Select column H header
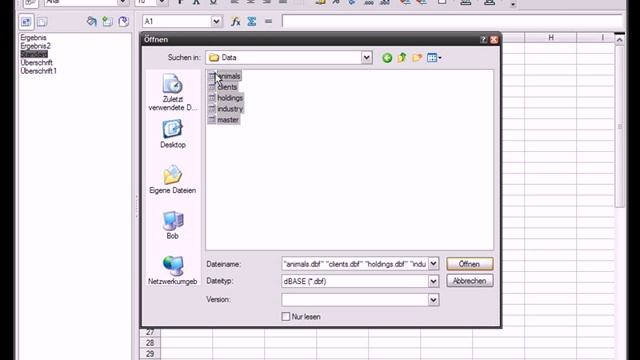 pos(551,38)
